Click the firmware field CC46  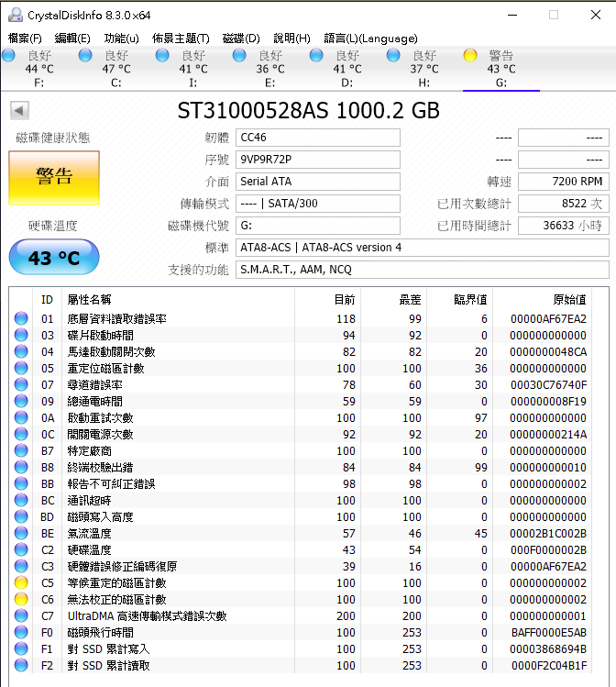[318, 138]
